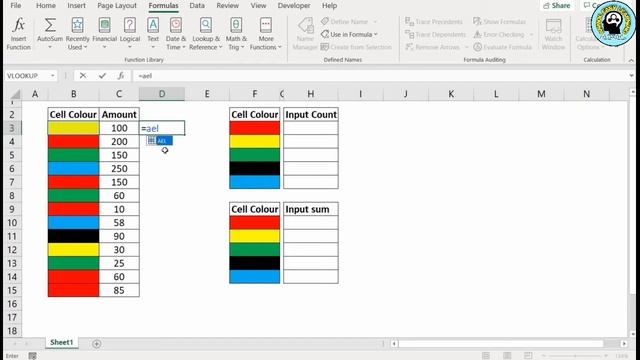Click the Share button
The height and width of the screenshot is (360, 640).
[x=557, y=6]
